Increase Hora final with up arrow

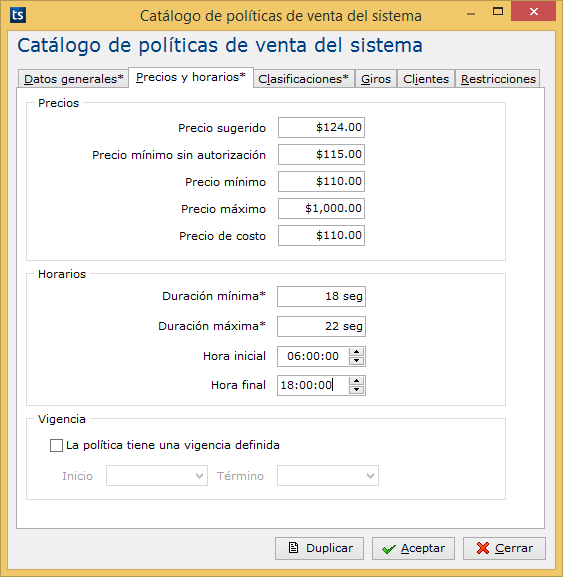coord(356,380)
